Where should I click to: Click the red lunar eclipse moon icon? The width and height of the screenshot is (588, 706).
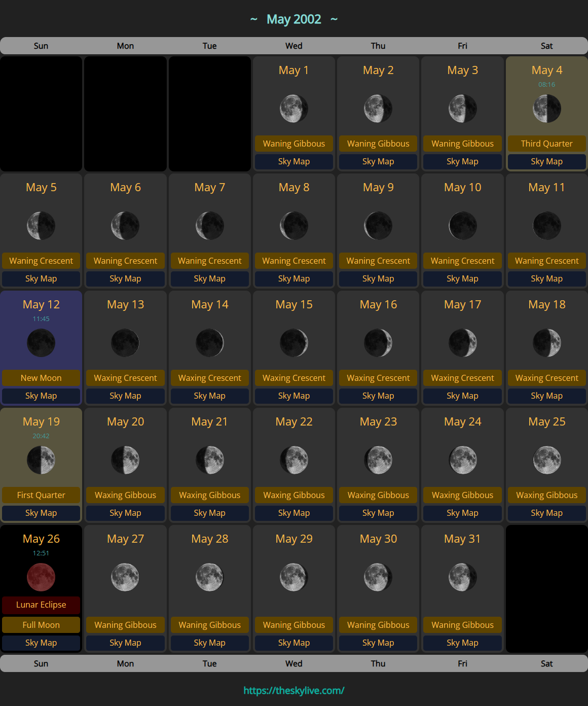click(41, 577)
